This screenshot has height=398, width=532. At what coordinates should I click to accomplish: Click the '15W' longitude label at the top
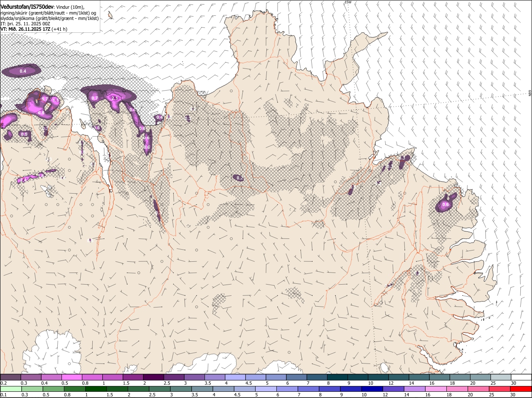[x=347, y=2]
